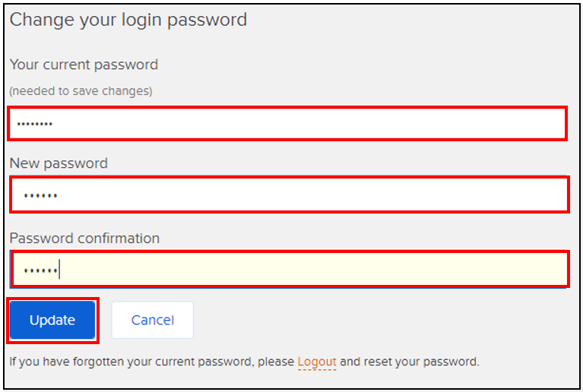Click the 'Your current password' label
The image size is (583, 392).
pos(84,65)
